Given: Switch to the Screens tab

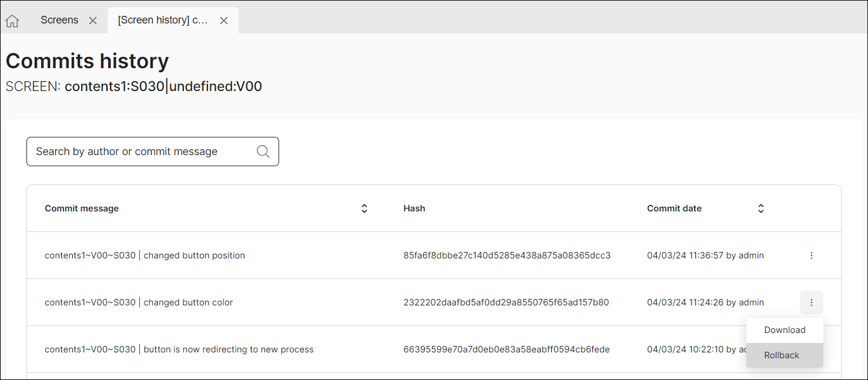Looking at the screenshot, I should pos(59,20).
